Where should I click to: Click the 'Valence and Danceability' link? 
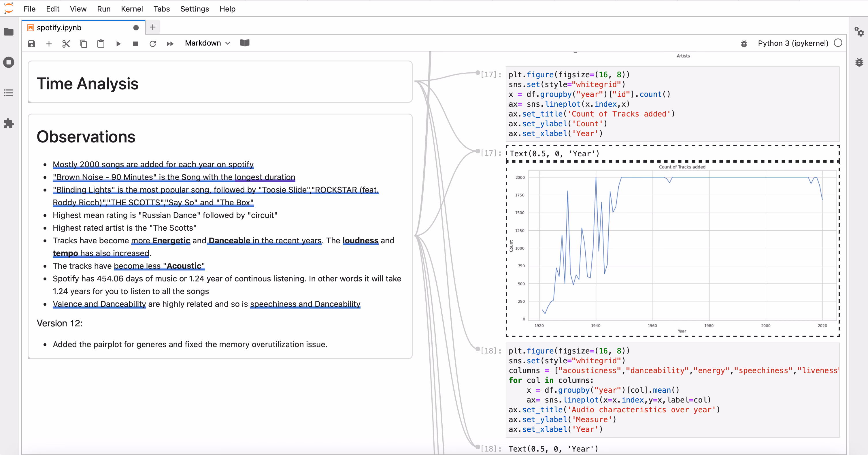[x=99, y=304]
